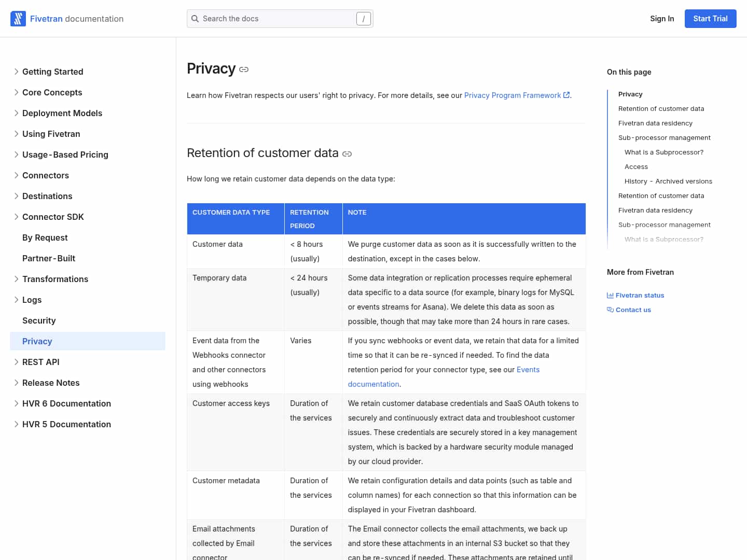Expand the Transformations sidebar section
The width and height of the screenshot is (747, 560).
[x=17, y=279]
